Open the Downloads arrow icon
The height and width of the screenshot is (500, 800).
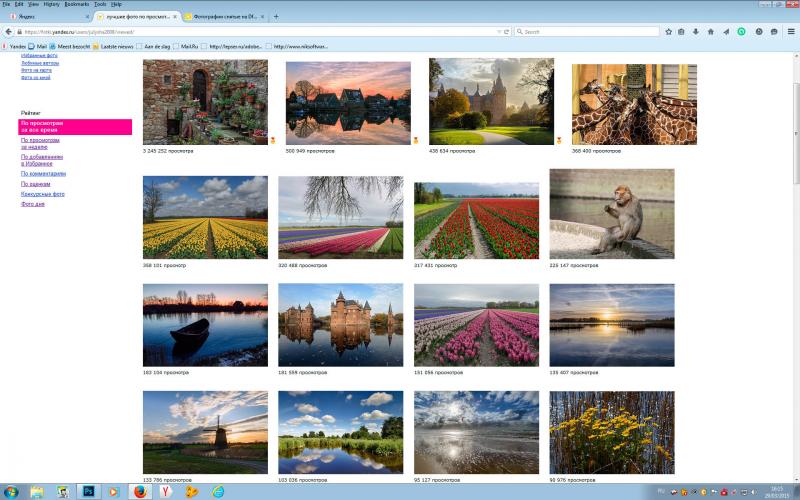[x=695, y=32]
